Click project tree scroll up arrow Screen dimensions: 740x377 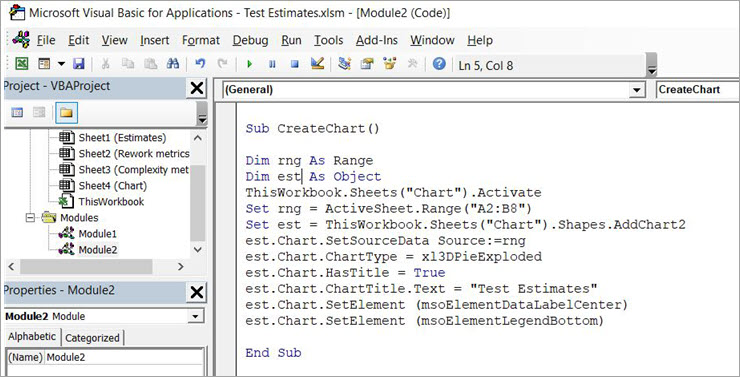click(198, 138)
